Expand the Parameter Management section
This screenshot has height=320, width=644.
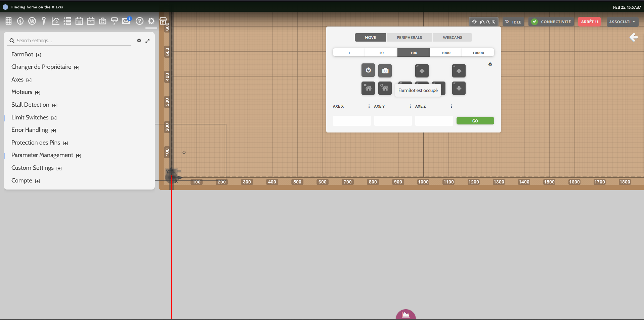(x=46, y=155)
